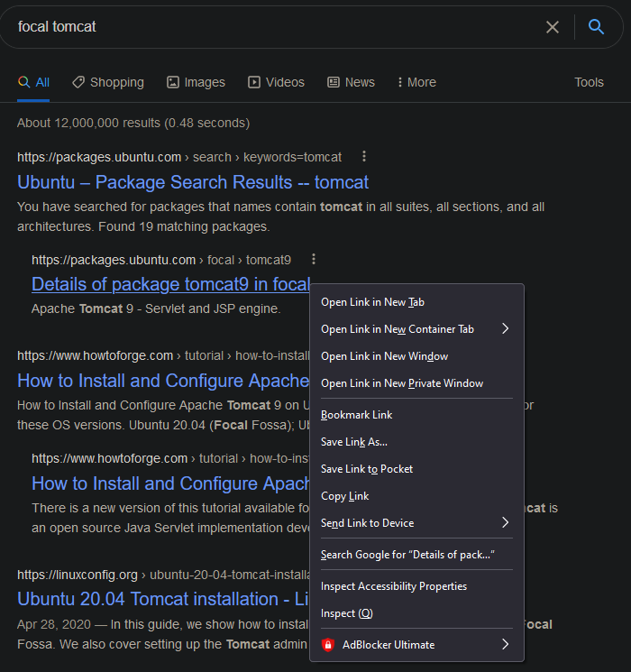Choose 'Open Link in New Tab'
The height and width of the screenshot is (672, 631).
coord(416,302)
